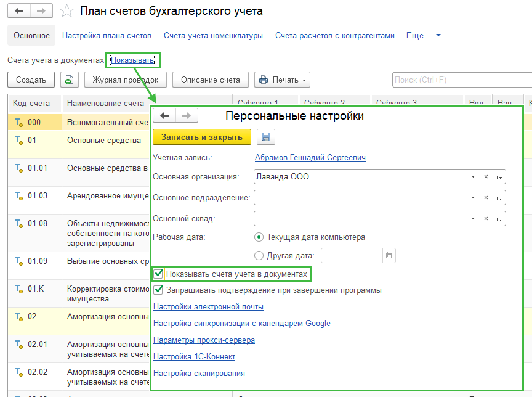Open the Основной склад record icon

(x=499, y=219)
